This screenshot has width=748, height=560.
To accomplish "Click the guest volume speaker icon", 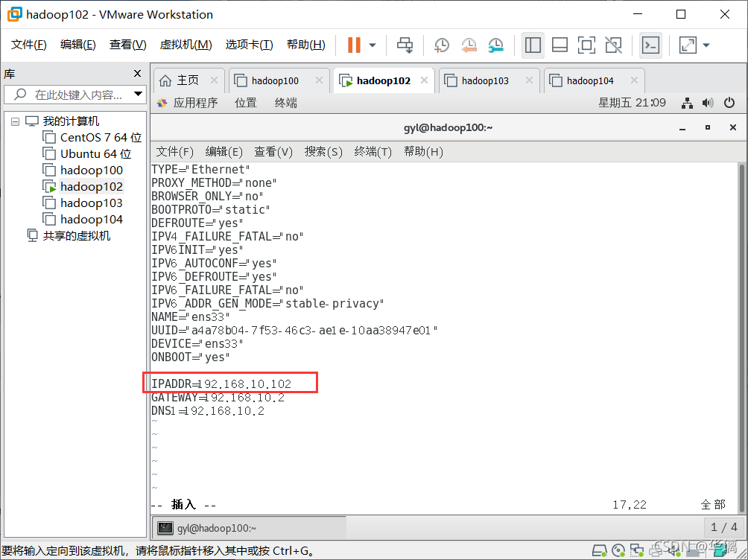I will coord(708,103).
